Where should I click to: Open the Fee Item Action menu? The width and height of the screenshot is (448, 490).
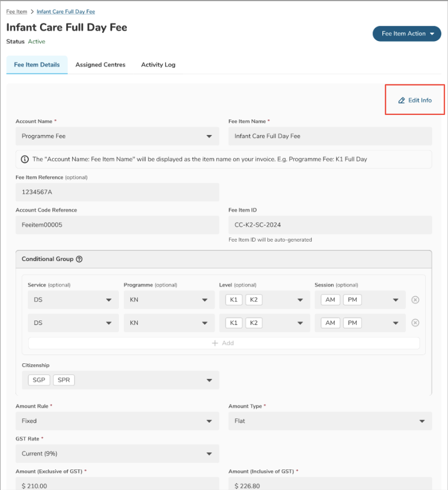tap(406, 34)
